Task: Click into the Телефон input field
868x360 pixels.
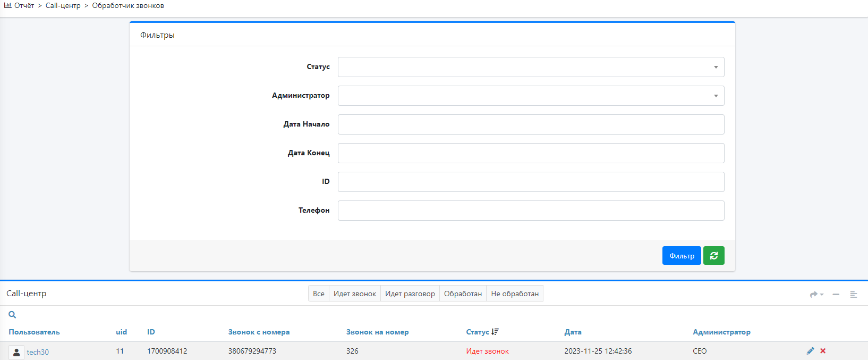Action: [x=531, y=211]
